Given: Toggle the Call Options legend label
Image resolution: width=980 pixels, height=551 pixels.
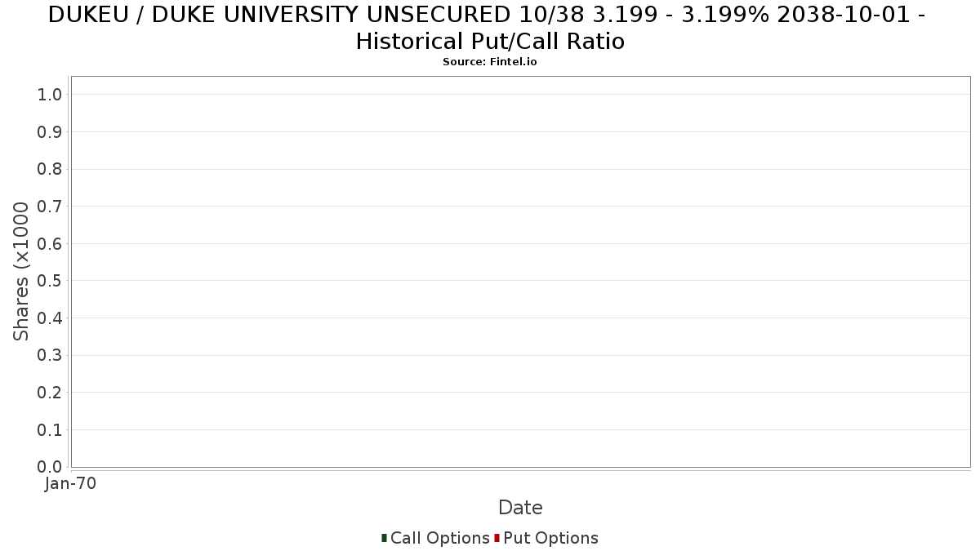Looking at the screenshot, I should pyautogui.click(x=439, y=538).
